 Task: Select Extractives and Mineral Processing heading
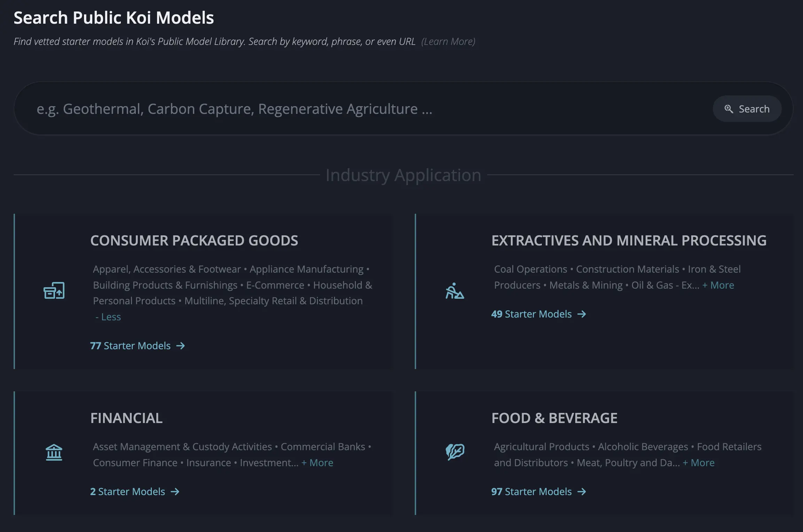(x=629, y=241)
